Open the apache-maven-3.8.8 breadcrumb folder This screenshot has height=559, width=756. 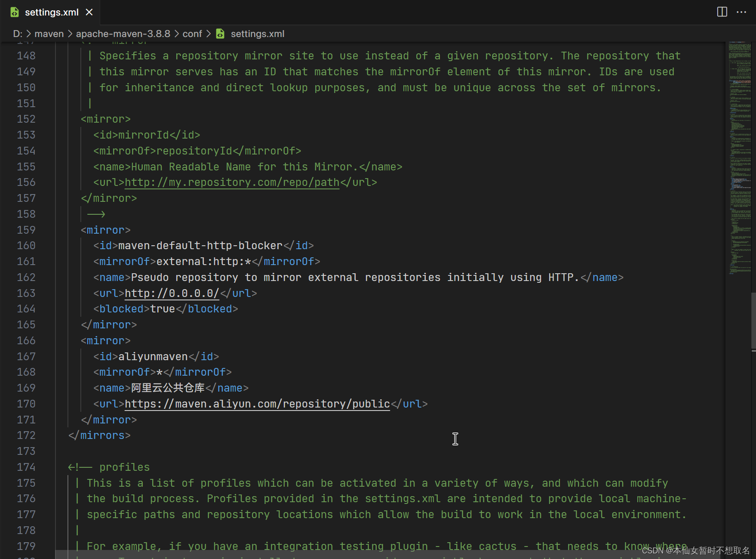[123, 34]
